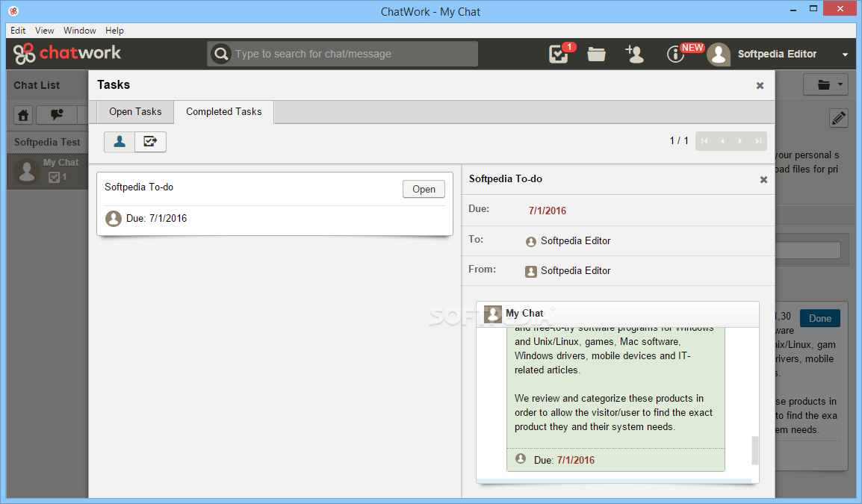The height and width of the screenshot is (504, 862).
Task: Click the magnifier search icon
Action: tap(221, 54)
